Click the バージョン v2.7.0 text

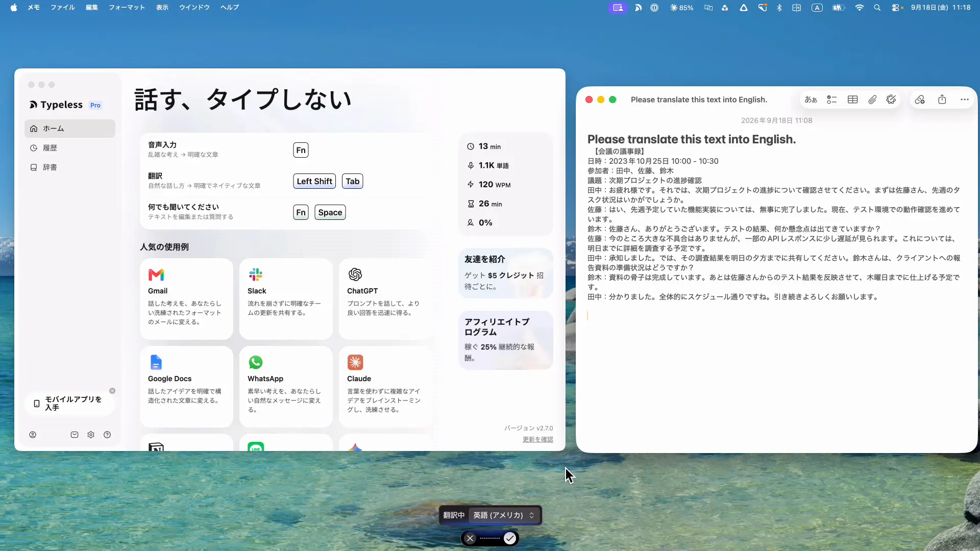(x=528, y=428)
